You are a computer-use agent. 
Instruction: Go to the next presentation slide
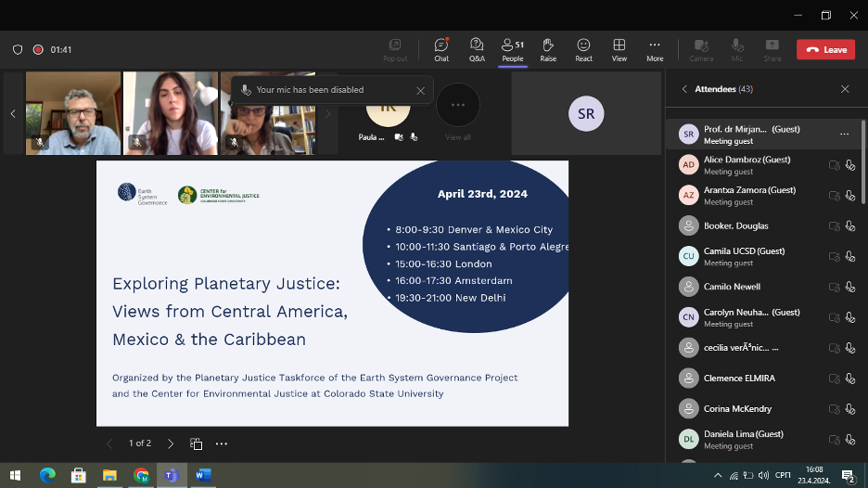tap(171, 443)
